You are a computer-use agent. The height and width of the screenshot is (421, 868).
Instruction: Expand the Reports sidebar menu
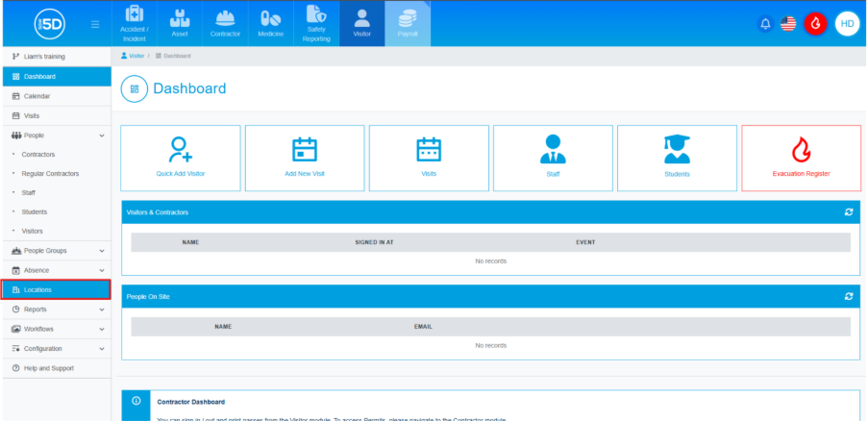point(55,310)
